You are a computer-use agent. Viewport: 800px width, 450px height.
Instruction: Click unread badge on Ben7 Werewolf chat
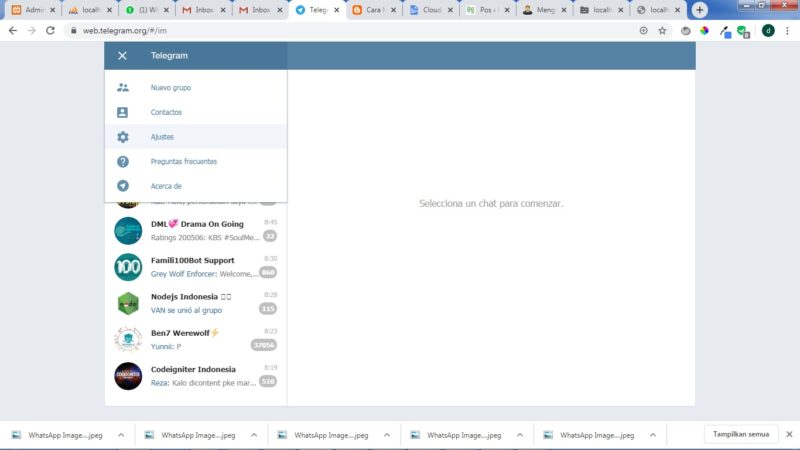point(264,345)
